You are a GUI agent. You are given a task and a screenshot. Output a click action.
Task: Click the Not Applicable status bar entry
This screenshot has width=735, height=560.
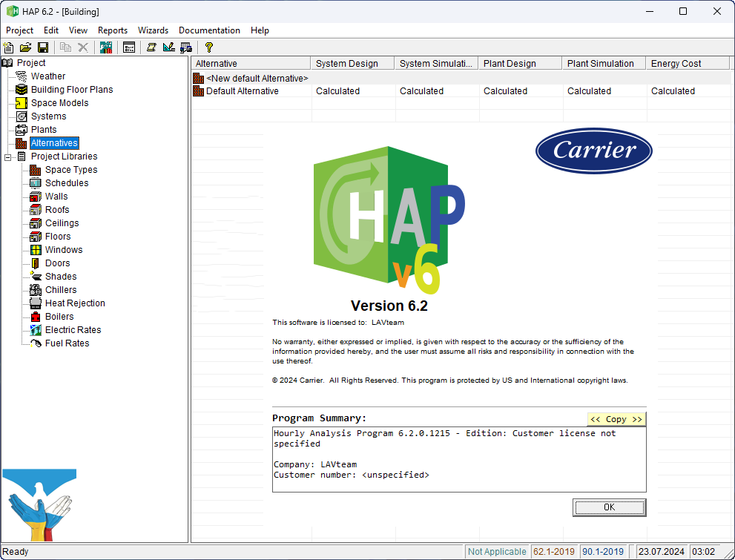(497, 552)
